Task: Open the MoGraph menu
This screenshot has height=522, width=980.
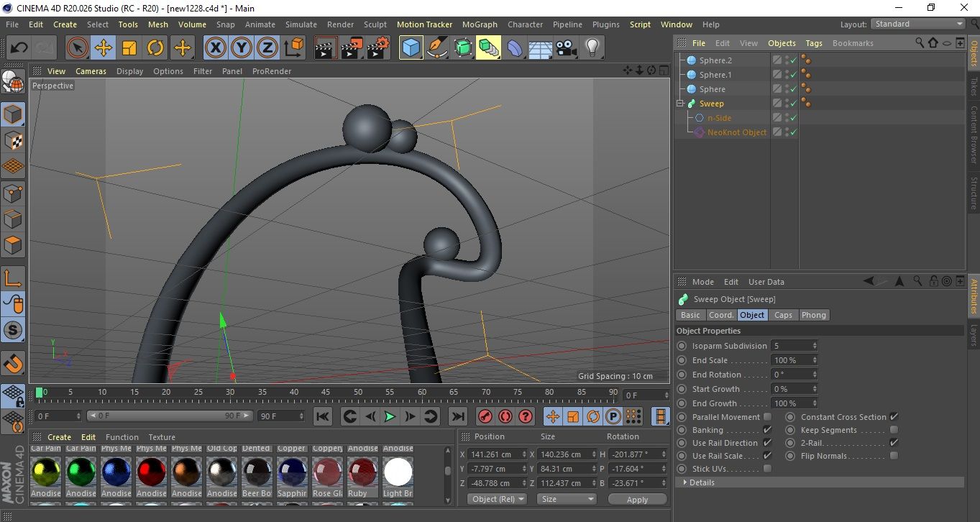Action: pos(480,24)
